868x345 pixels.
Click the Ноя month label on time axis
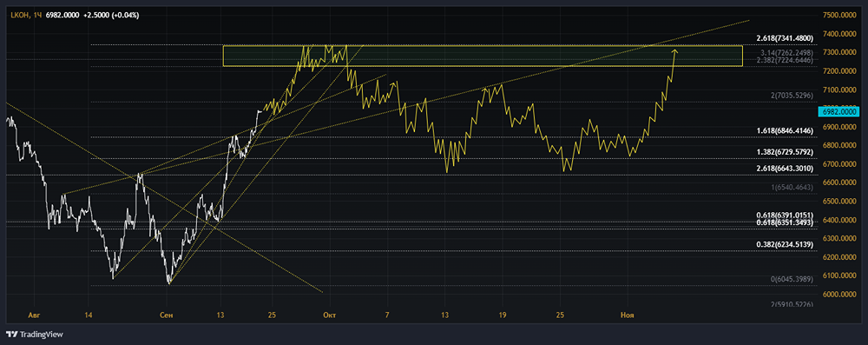(628, 315)
